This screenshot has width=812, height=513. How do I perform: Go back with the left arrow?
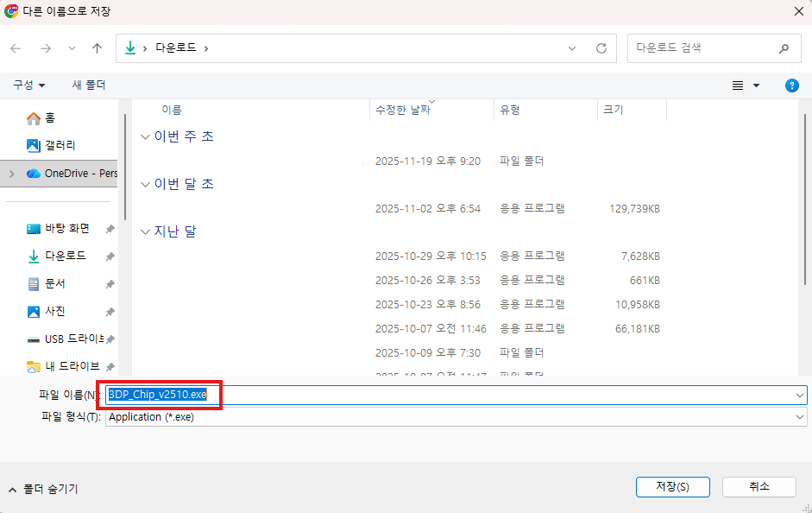click(x=16, y=48)
